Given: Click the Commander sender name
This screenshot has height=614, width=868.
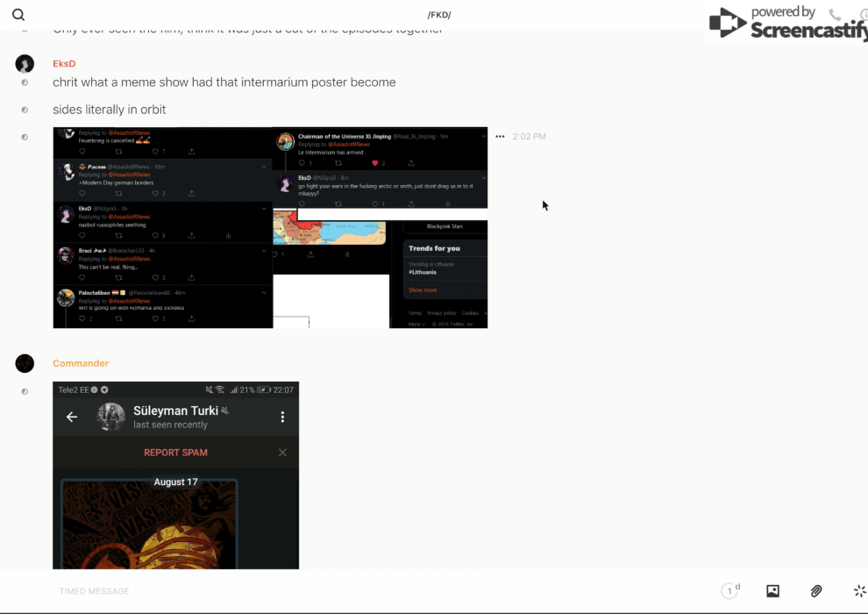Looking at the screenshot, I should point(81,363).
